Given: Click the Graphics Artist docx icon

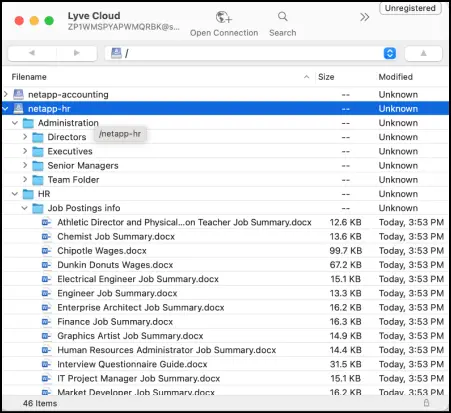Looking at the screenshot, I should point(47,336).
